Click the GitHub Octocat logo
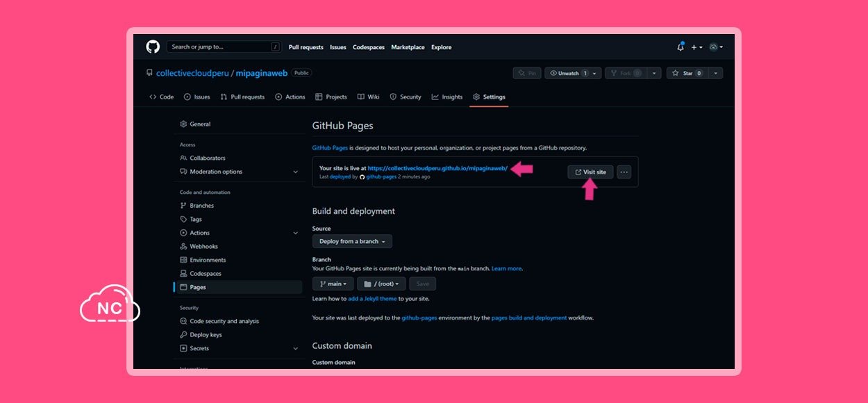The image size is (868, 403). [x=153, y=47]
